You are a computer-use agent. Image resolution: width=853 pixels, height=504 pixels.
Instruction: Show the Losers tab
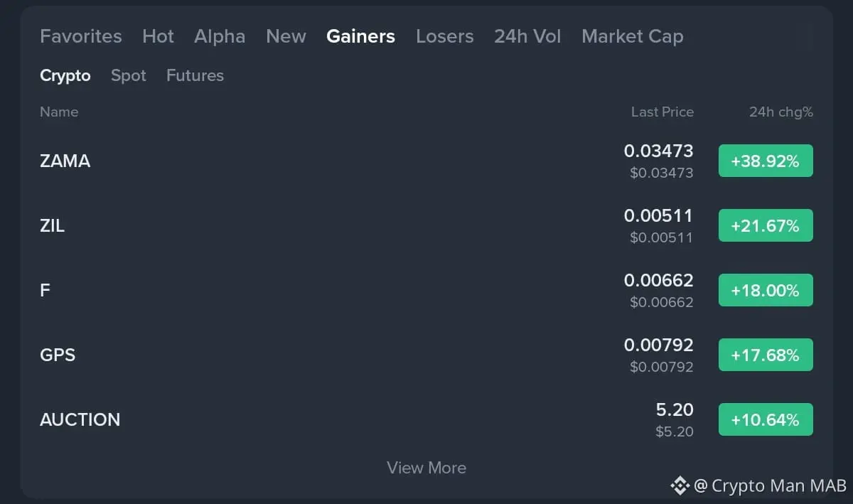pos(444,36)
